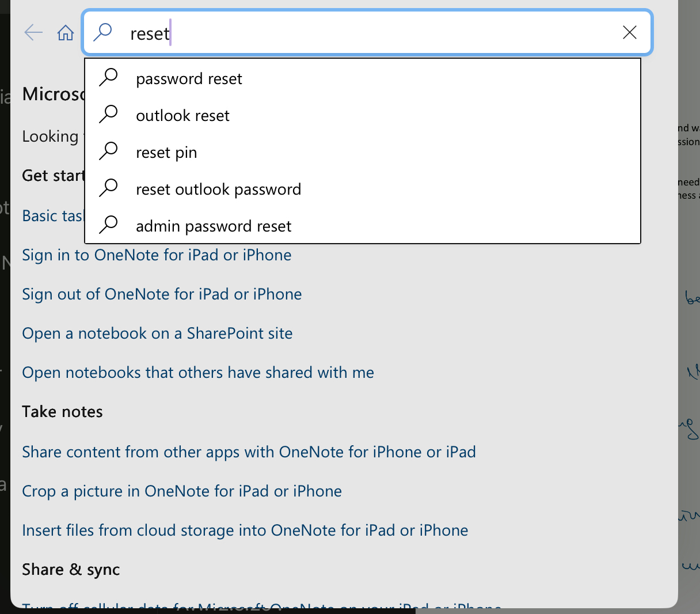The width and height of the screenshot is (700, 614).
Task: Choose the 'password reset' suggestion
Action: [x=363, y=78]
